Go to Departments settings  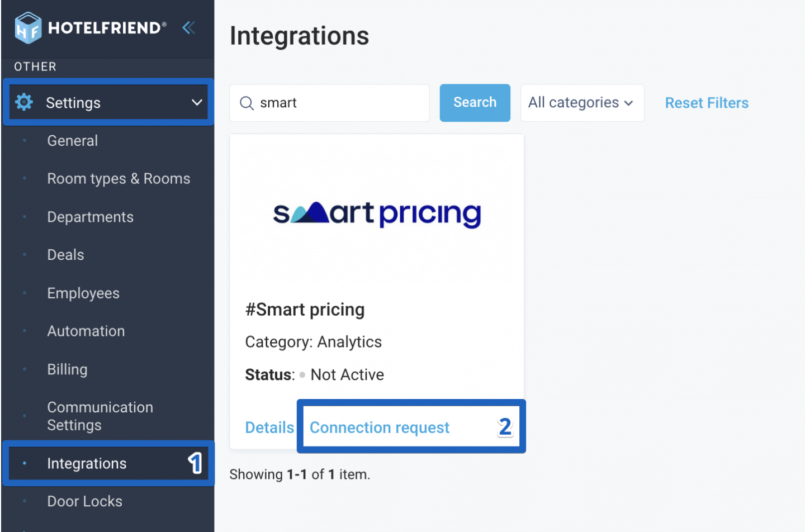(x=91, y=217)
